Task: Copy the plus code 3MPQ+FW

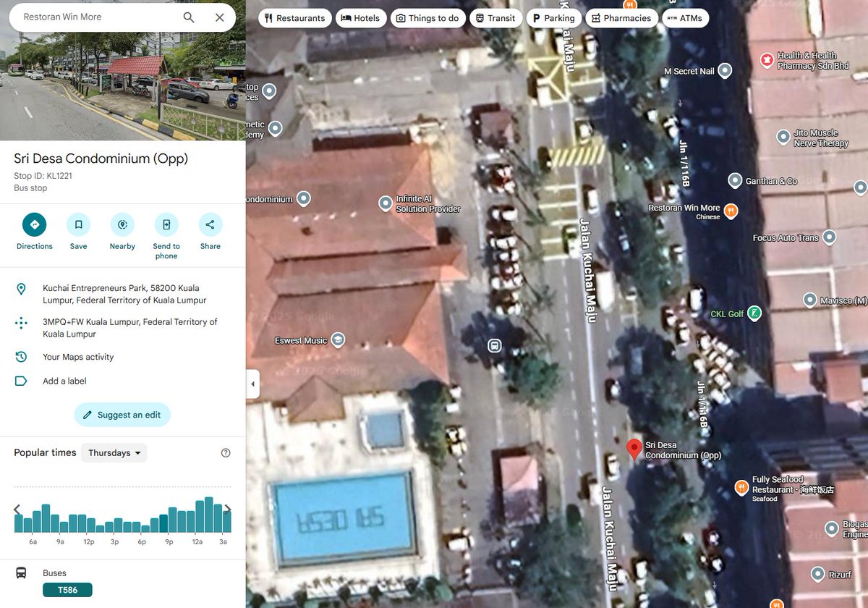Action: [x=123, y=328]
